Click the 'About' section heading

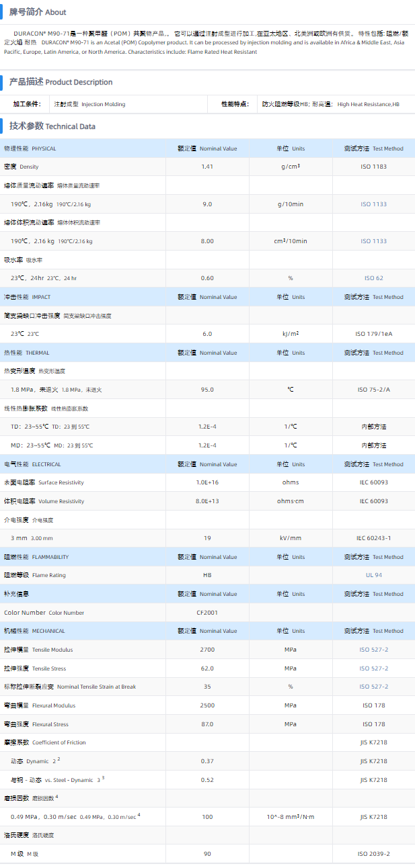click(x=38, y=12)
